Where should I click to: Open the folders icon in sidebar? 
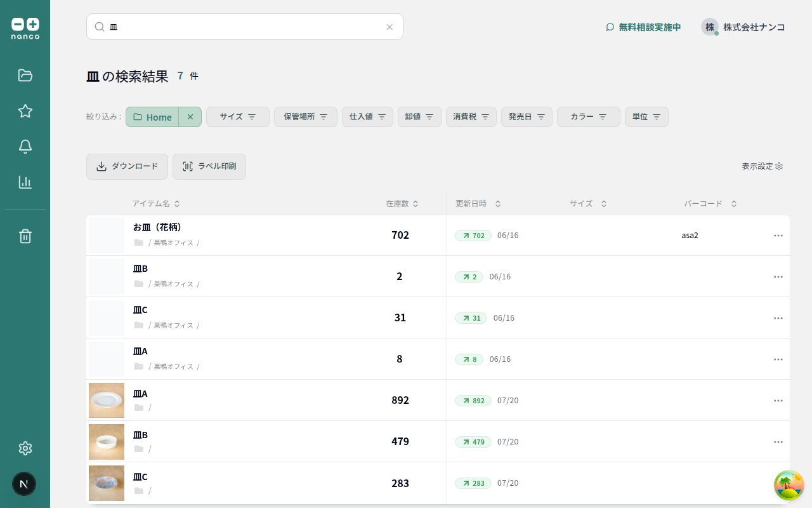click(x=25, y=76)
